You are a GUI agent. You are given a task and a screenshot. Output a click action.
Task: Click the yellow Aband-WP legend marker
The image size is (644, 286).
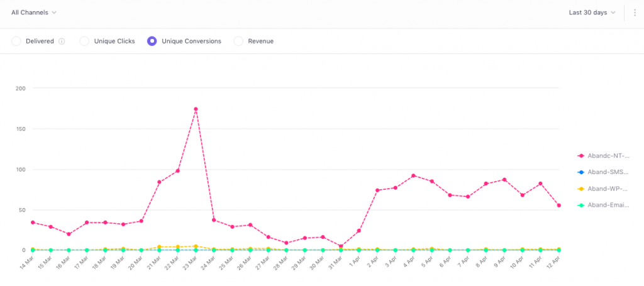tap(580, 189)
